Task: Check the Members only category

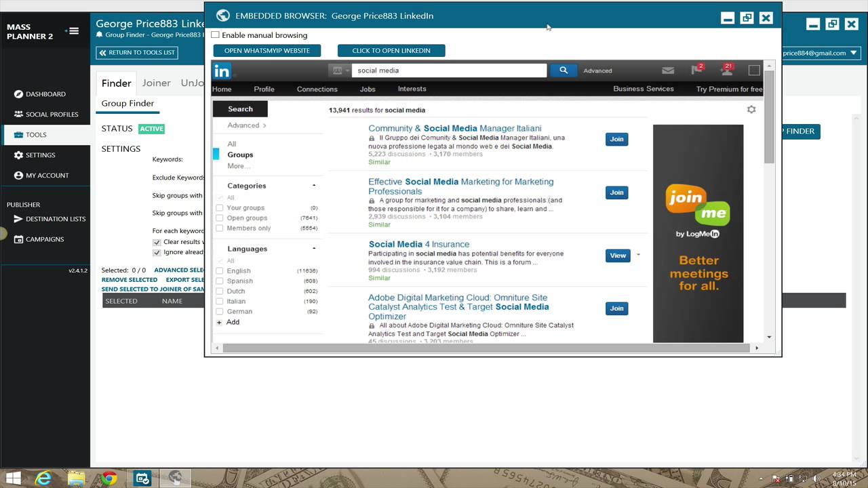Action: click(x=220, y=228)
